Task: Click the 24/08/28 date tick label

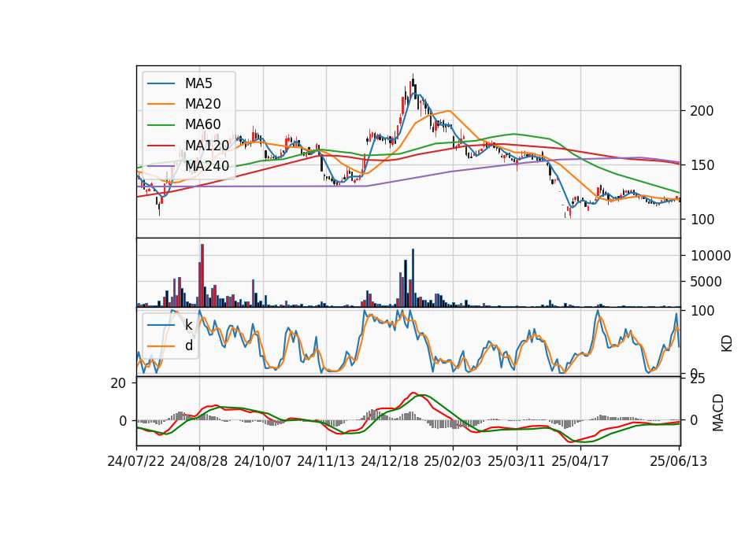Action: 199,461
